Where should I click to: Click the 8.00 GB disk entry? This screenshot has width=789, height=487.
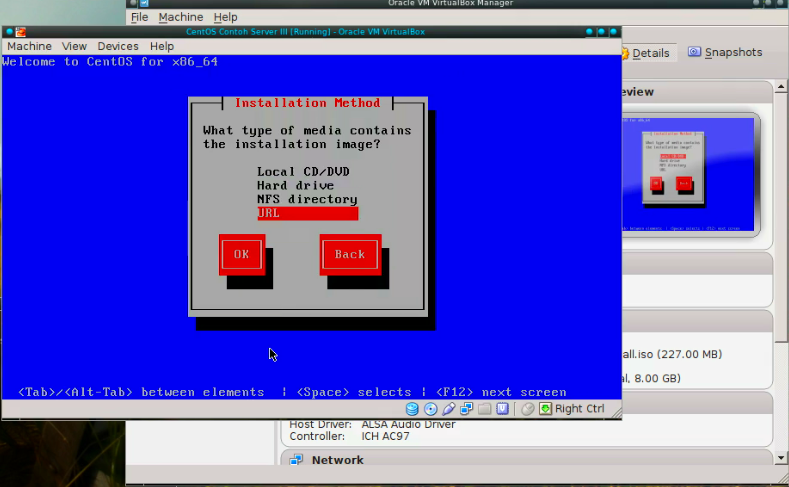pyautogui.click(x=652, y=378)
